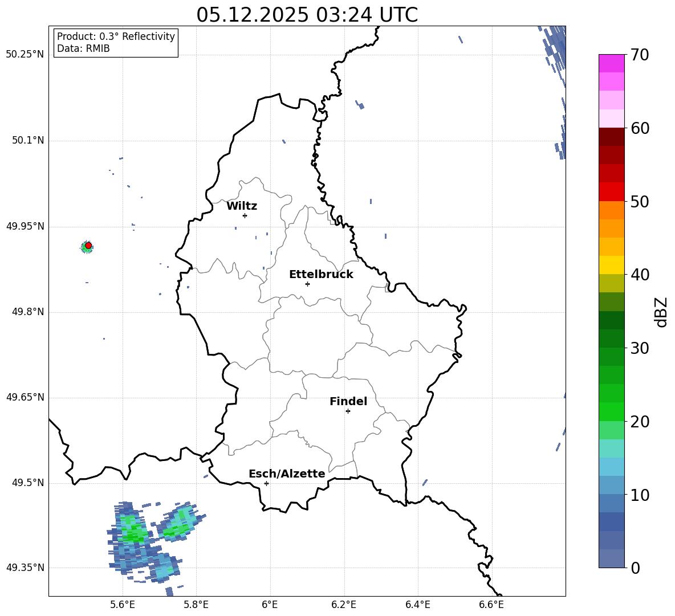Viewport: 675px width, 616px height.
Task: Click the Ettelbruck city label
Action: (321, 275)
